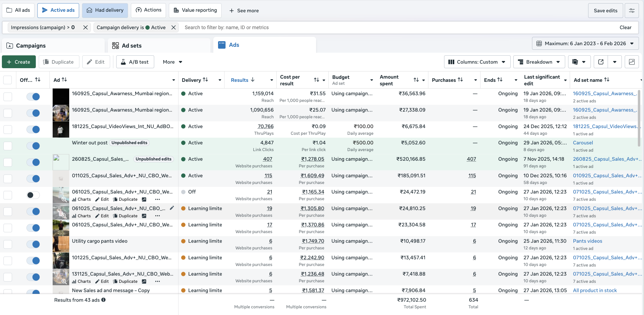The height and width of the screenshot is (315, 644).
Task: Switch to the Ad sets tab
Action: click(131, 46)
